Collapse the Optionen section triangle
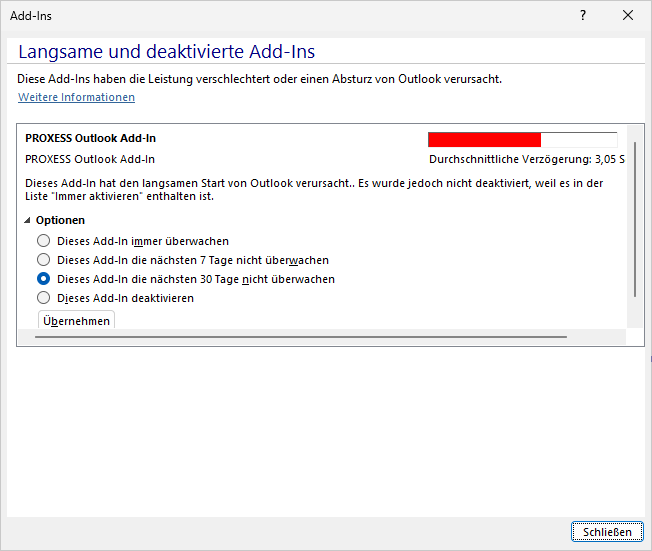This screenshot has height=551, width=652. tap(28, 220)
